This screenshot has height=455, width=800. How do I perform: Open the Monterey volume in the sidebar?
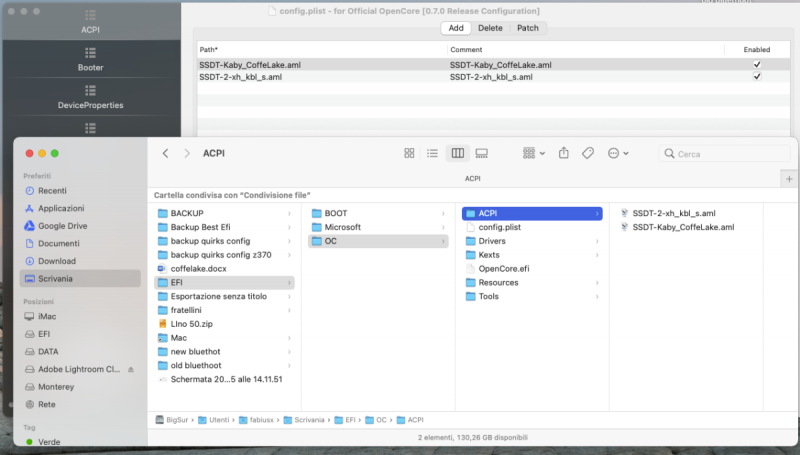pos(80,387)
